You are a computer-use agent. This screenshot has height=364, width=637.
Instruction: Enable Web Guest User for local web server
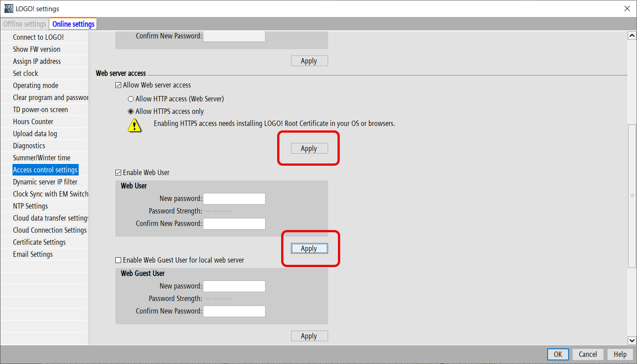(x=118, y=260)
